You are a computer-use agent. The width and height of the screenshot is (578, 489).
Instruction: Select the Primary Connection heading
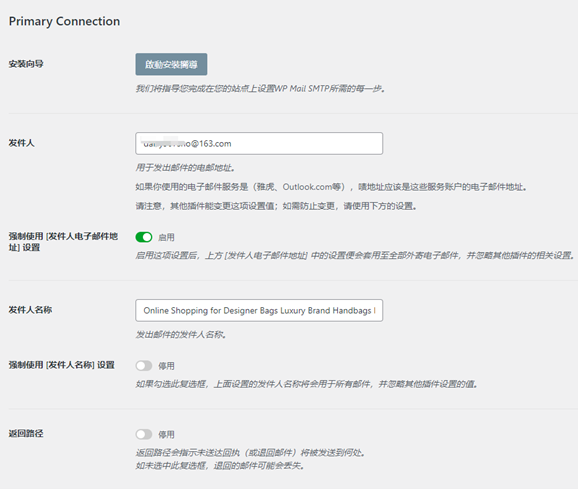pyautogui.click(x=64, y=21)
